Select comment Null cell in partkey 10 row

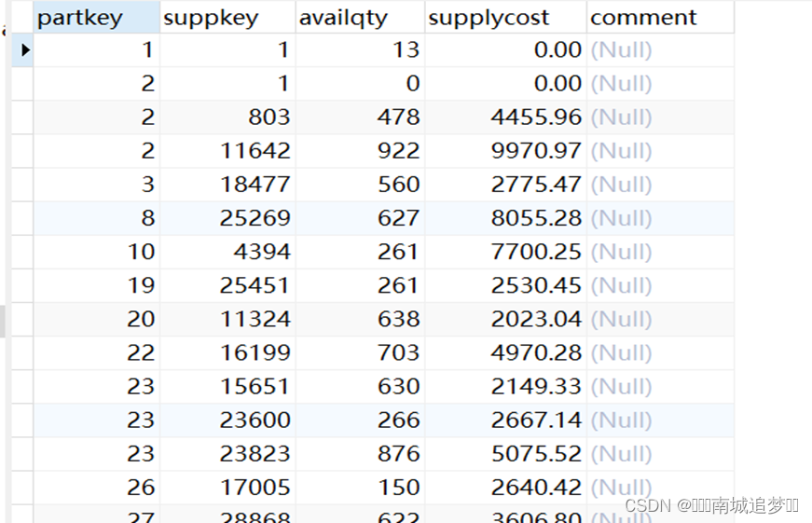point(660,252)
